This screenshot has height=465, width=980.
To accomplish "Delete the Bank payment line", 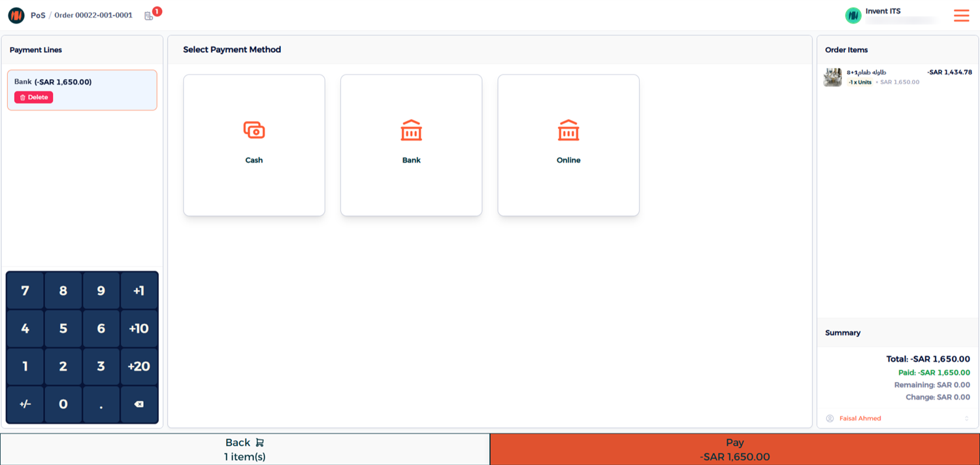I will pyautogui.click(x=34, y=97).
